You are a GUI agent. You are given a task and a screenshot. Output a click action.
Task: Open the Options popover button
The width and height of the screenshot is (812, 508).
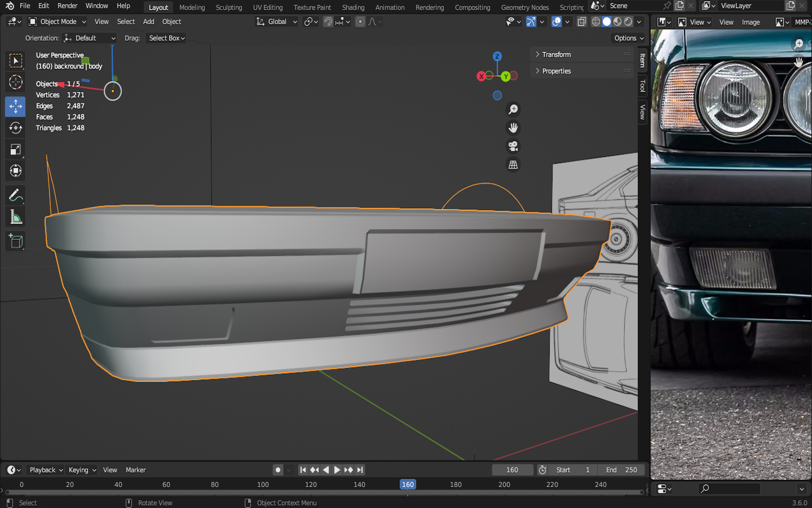pyautogui.click(x=628, y=38)
